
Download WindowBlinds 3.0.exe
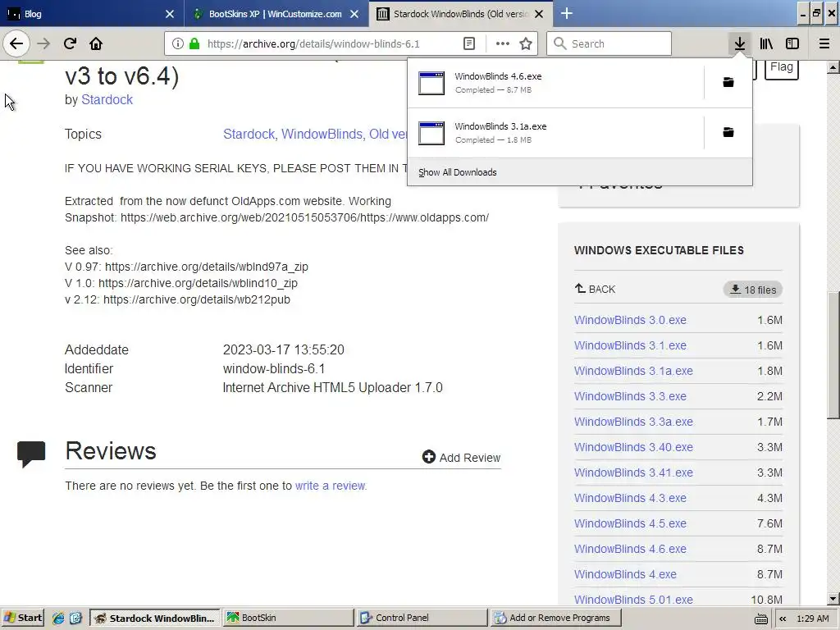[630, 321]
